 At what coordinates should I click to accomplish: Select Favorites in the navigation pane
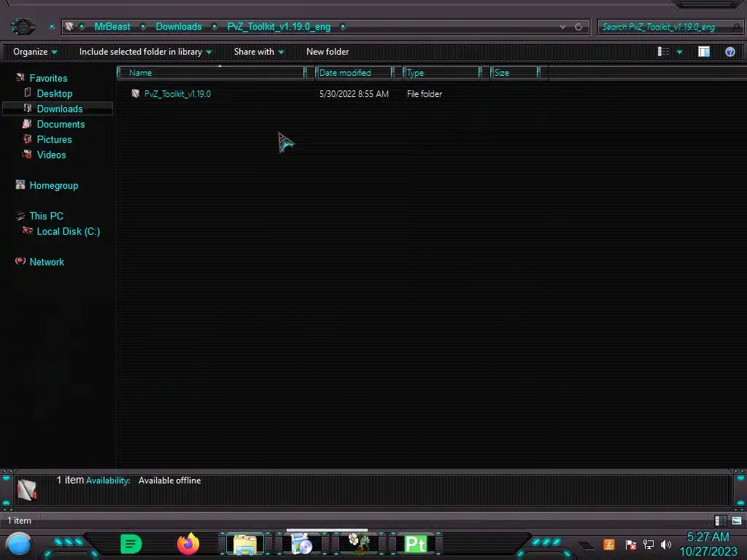tap(48, 78)
